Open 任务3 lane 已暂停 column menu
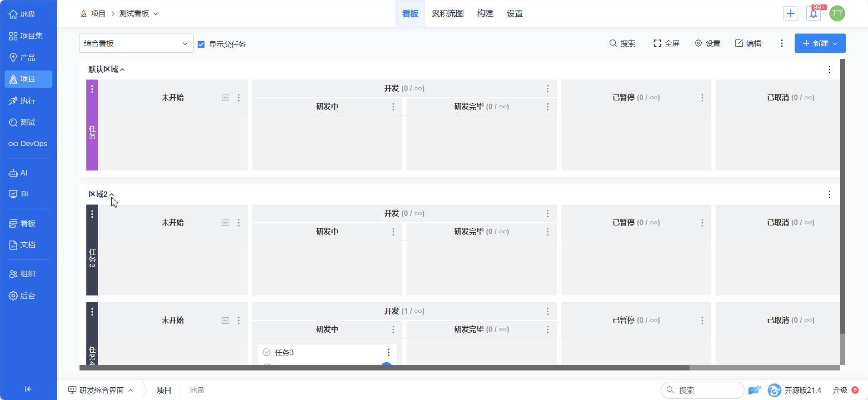The image size is (868, 400). point(702,223)
